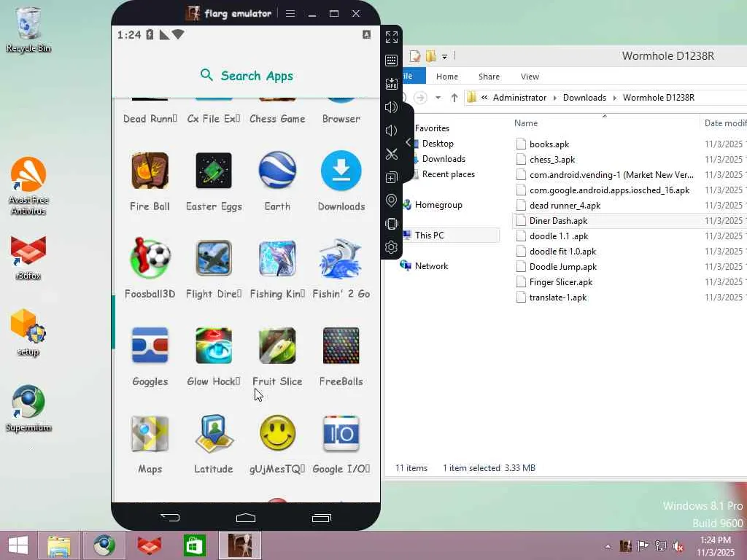Click Downloads in the address breadcrumb

584,98
